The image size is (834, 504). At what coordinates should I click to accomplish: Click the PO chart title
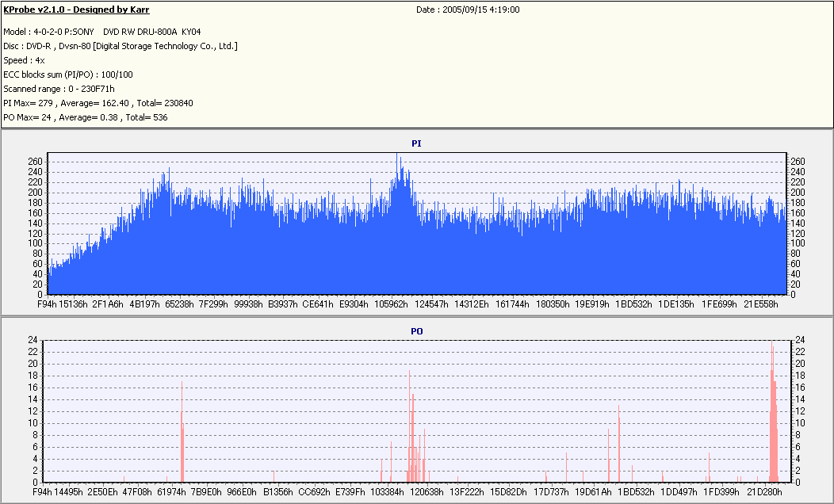(x=416, y=331)
